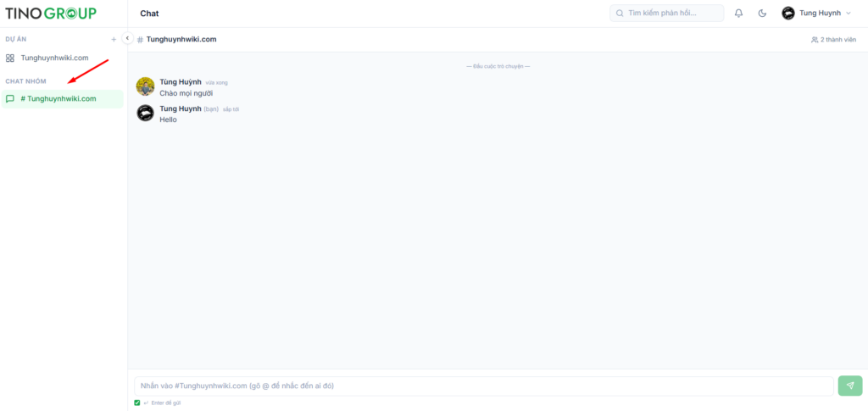The width and height of the screenshot is (868, 411).
Task: Click the 2 thành viên members link
Action: pyautogui.click(x=834, y=40)
